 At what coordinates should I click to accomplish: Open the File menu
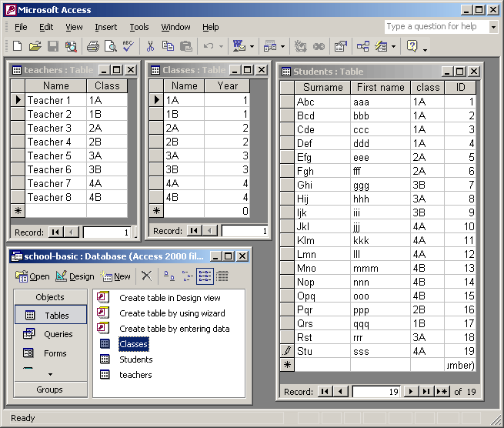(x=21, y=27)
